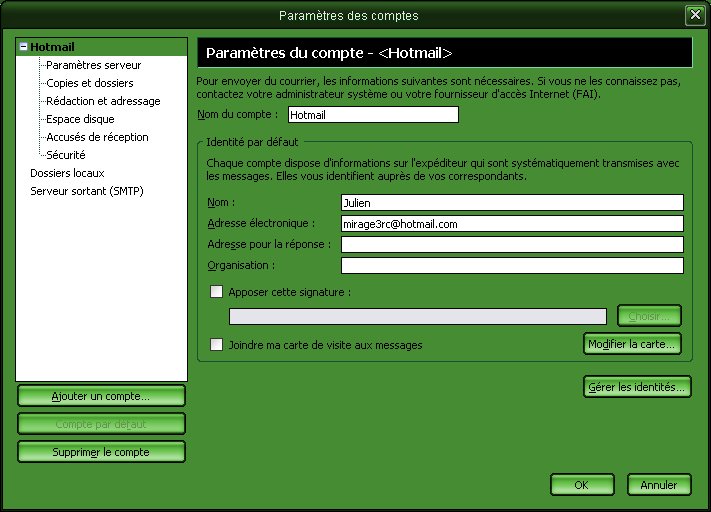
Task: Click the Adresse pour la réponse field
Action: point(512,244)
